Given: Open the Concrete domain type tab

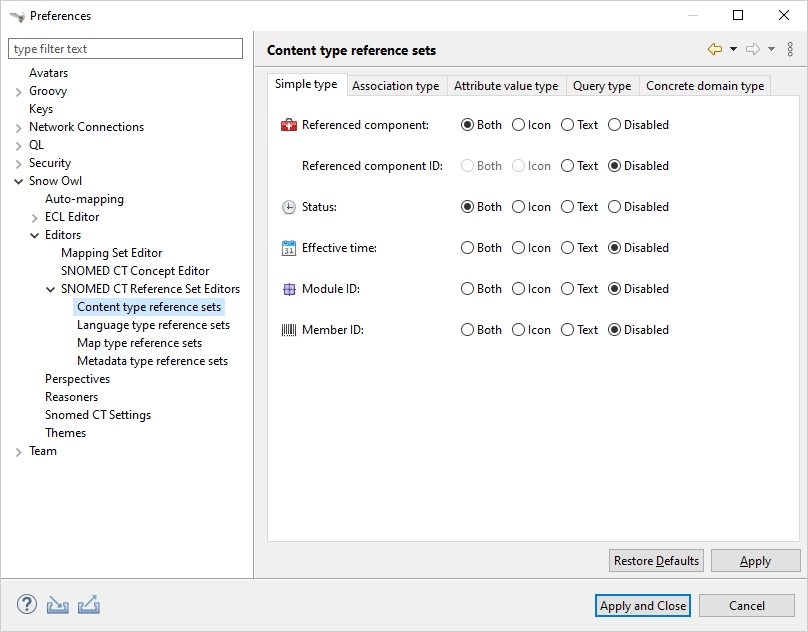Looking at the screenshot, I should tap(704, 86).
